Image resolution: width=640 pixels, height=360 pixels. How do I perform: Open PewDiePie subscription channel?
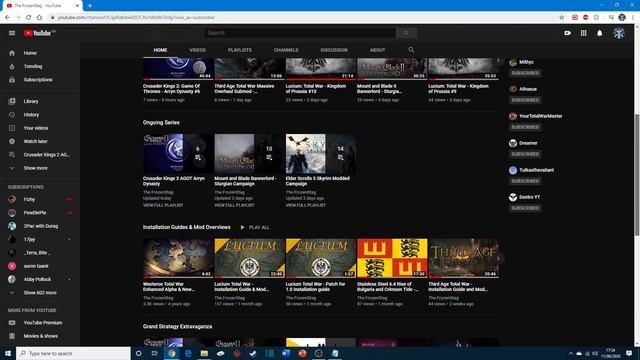point(40,213)
